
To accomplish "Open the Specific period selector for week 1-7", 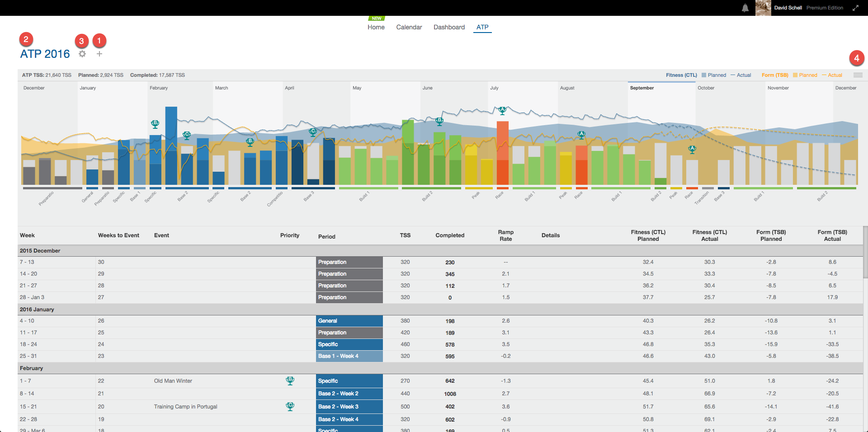I will [x=349, y=381].
